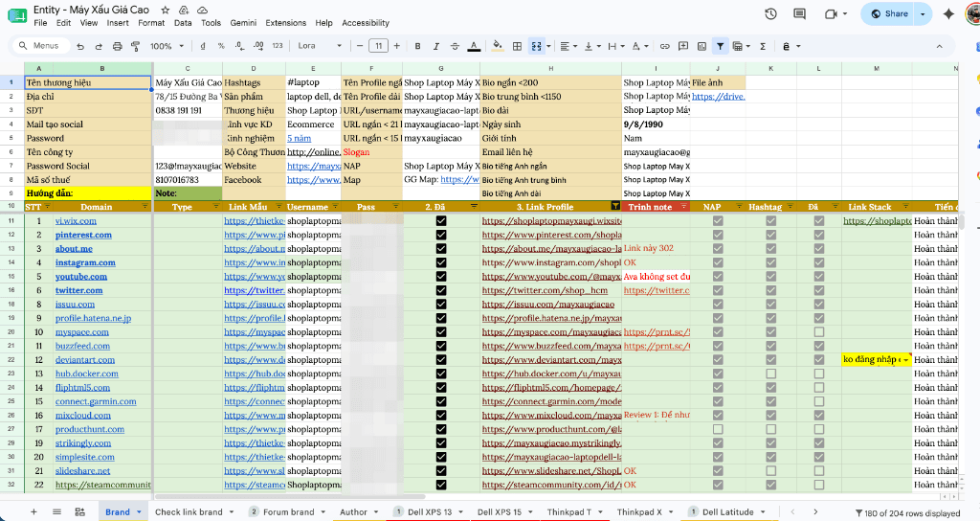Viewport: 980px width, 521px height.
Task: Increase decimal places
Action: coord(258,46)
